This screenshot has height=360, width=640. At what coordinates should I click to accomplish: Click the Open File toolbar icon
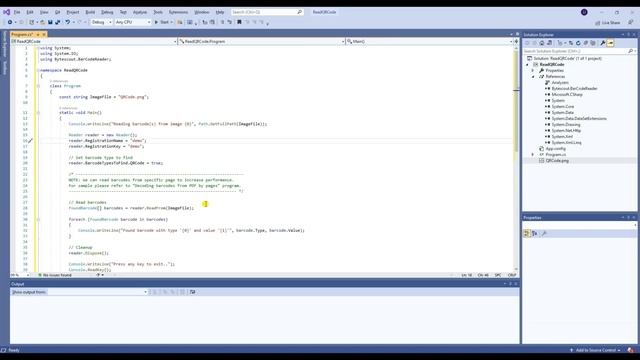[x=42, y=22]
